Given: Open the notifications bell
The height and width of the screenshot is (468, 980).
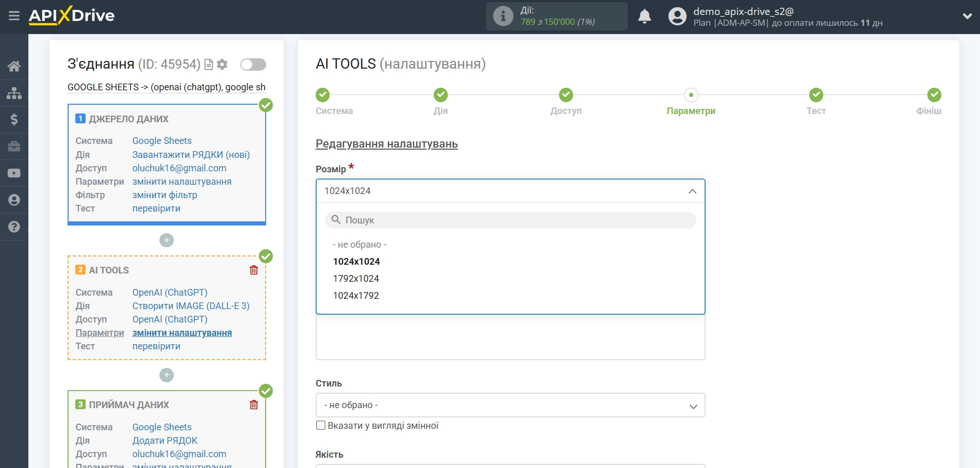Looking at the screenshot, I should tap(644, 17).
